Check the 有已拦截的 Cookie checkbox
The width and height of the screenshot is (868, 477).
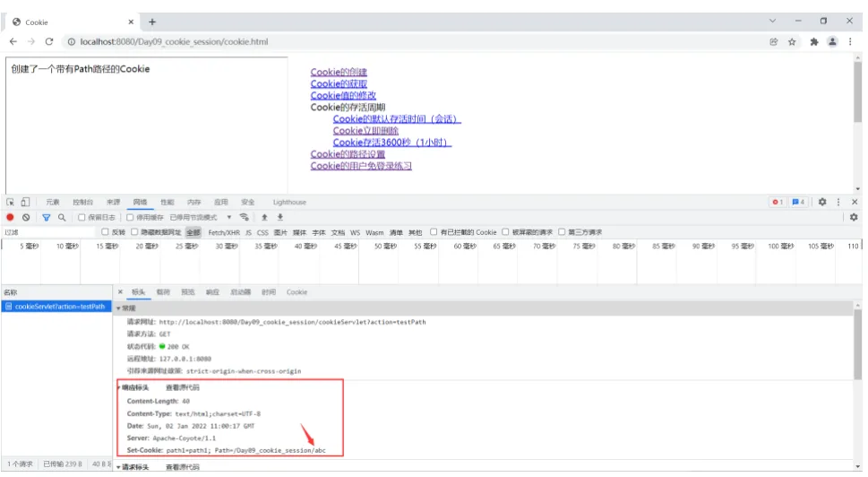(434, 232)
